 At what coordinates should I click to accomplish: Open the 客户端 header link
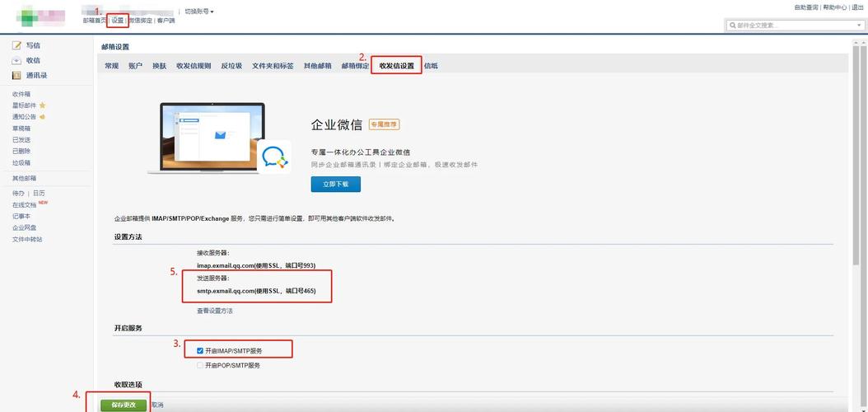tap(166, 21)
